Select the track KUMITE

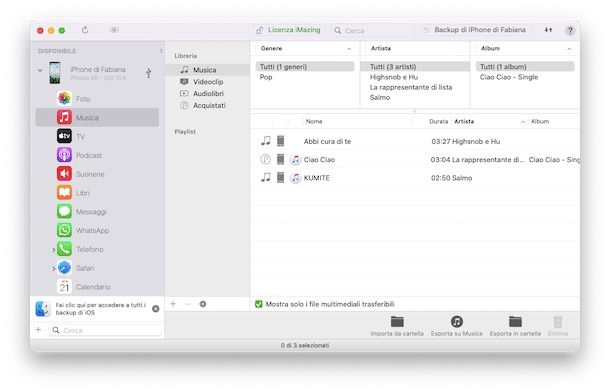[x=415, y=178]
